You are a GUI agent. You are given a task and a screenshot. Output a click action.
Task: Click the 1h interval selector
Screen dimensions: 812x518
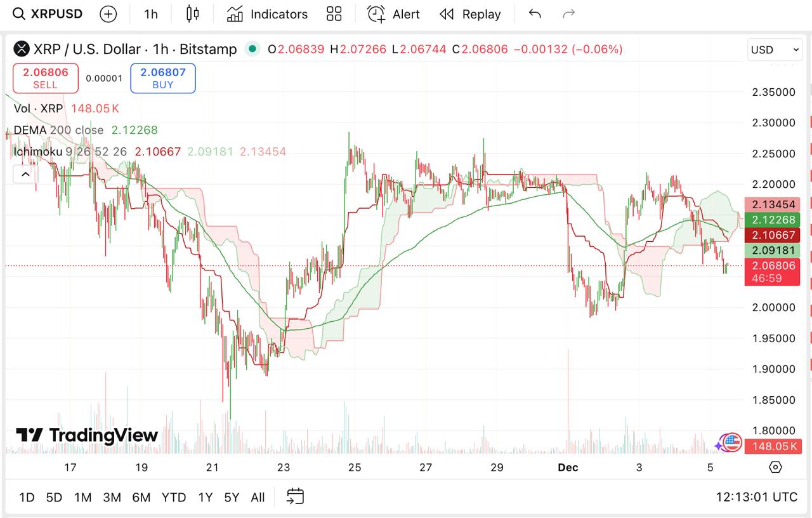150,13
